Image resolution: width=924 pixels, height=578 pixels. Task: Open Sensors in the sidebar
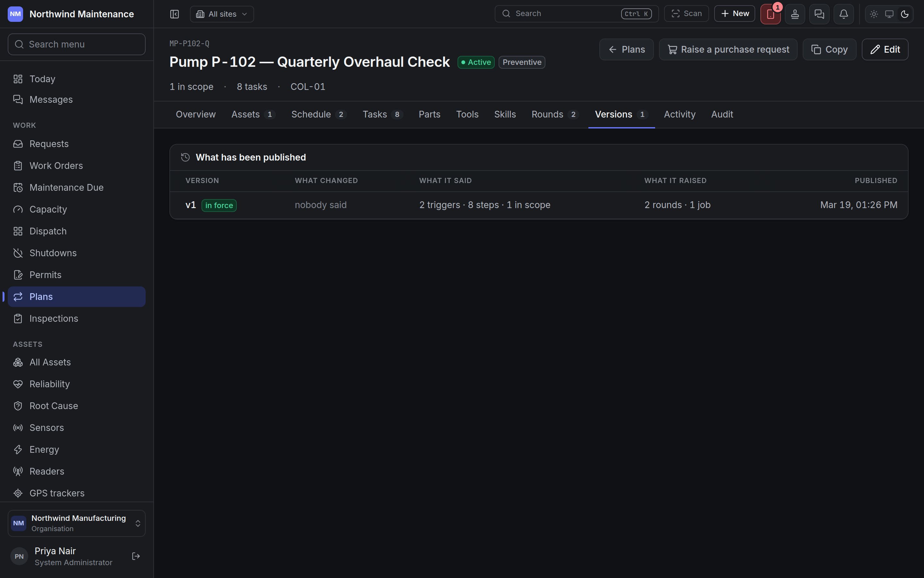(x=76, y=428)
